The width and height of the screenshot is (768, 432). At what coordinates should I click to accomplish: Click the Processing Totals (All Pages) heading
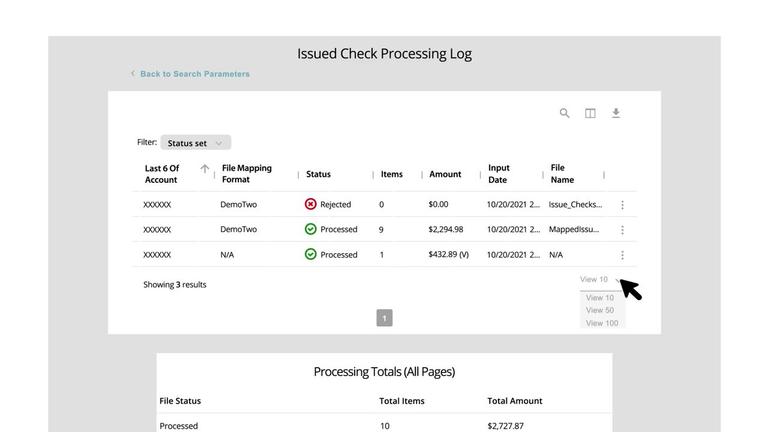click(x=384, y=372)
